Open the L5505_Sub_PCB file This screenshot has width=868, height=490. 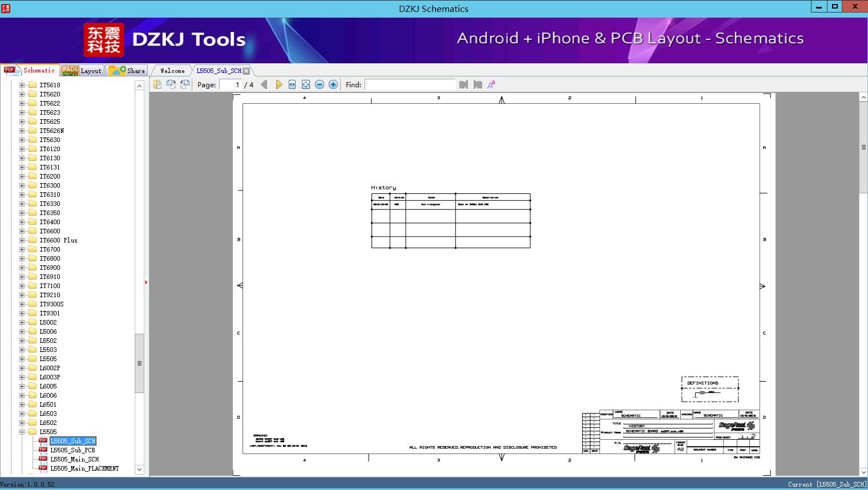(72, 450)
